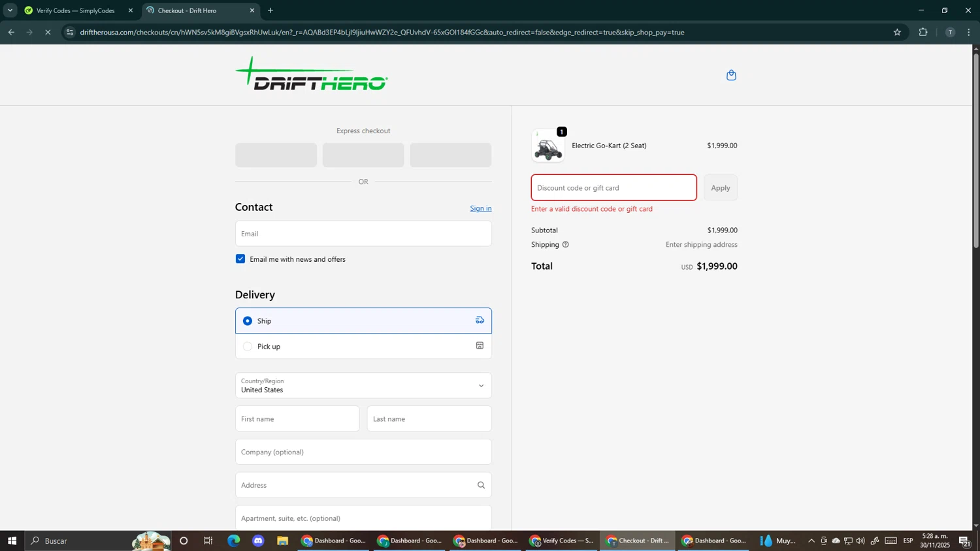Click the Electric Go-Kart (2 Seat) text
Viewport: 980px width, 551px height.
(609, 146)
